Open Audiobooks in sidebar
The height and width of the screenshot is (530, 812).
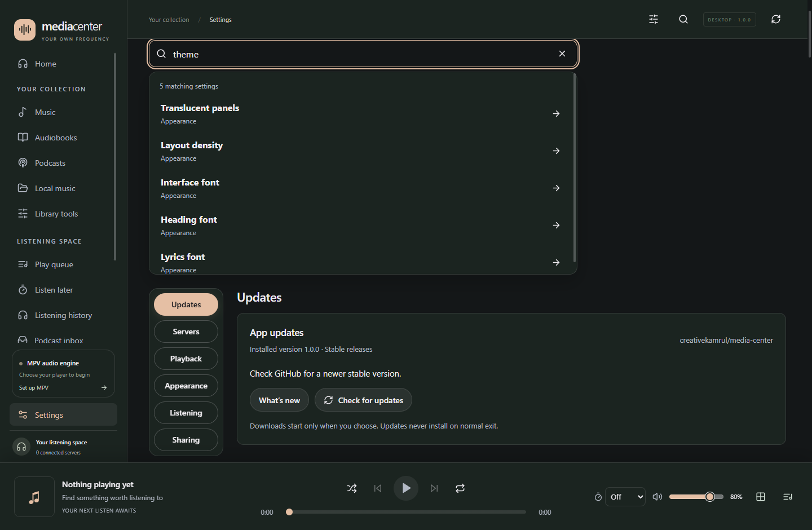pos(62,138)
